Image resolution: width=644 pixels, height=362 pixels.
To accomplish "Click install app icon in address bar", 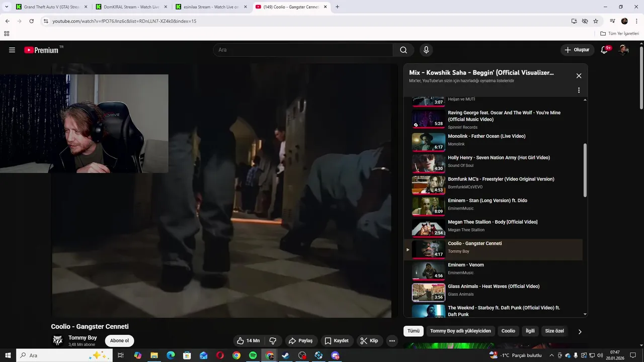I will (574, 21).
